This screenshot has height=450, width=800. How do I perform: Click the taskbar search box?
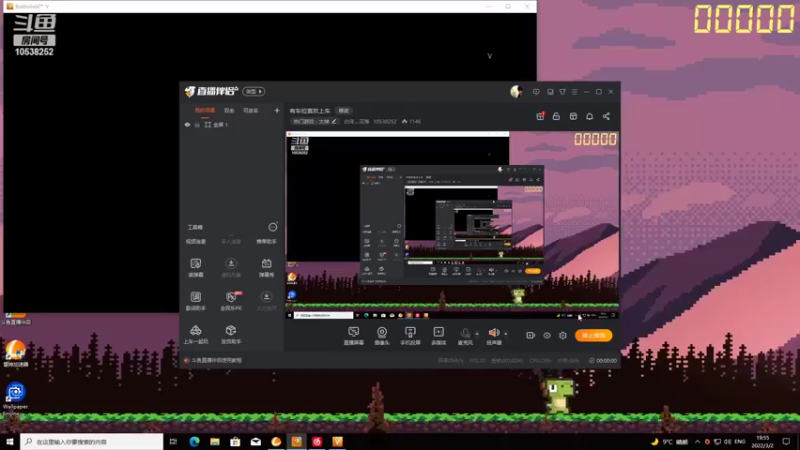(92, 441)
